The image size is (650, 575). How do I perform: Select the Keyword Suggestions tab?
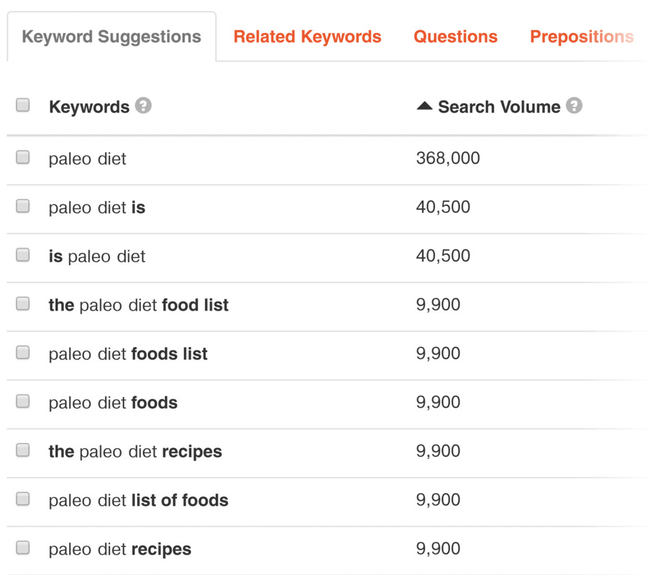tap(111, 37)
